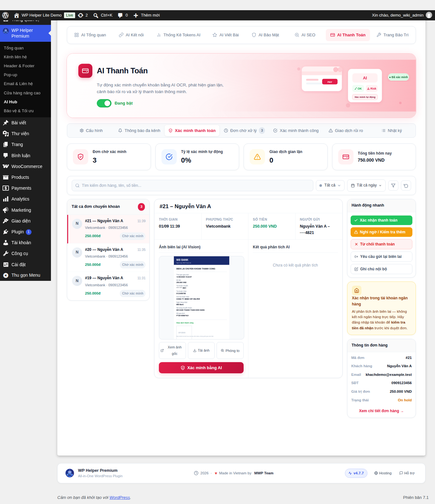The height and width of the screenshot is (504, 435).
Task: Click the Tỷ lệ xác minh tự động icon
Action: coord(169,157)
